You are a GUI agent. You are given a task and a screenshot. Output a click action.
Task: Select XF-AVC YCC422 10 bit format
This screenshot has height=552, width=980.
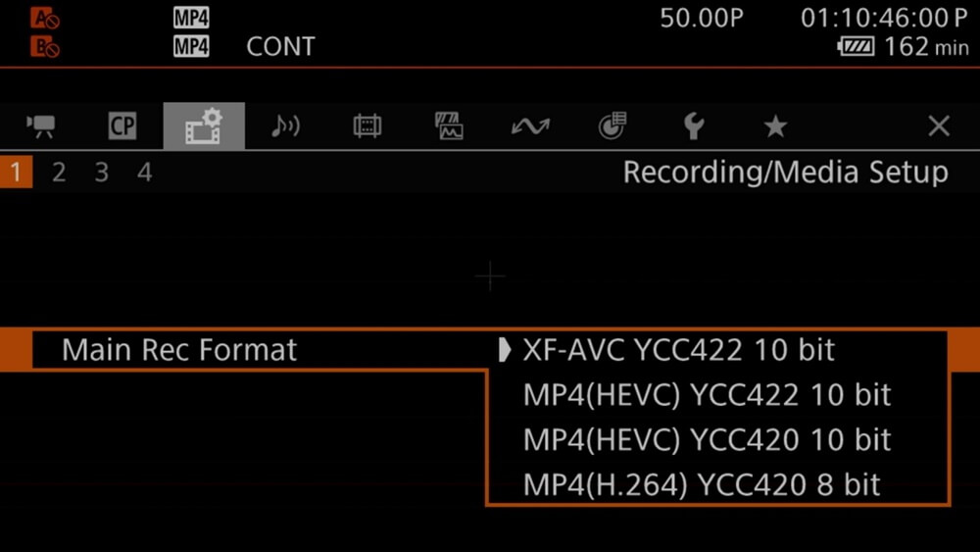pos(678,350)
